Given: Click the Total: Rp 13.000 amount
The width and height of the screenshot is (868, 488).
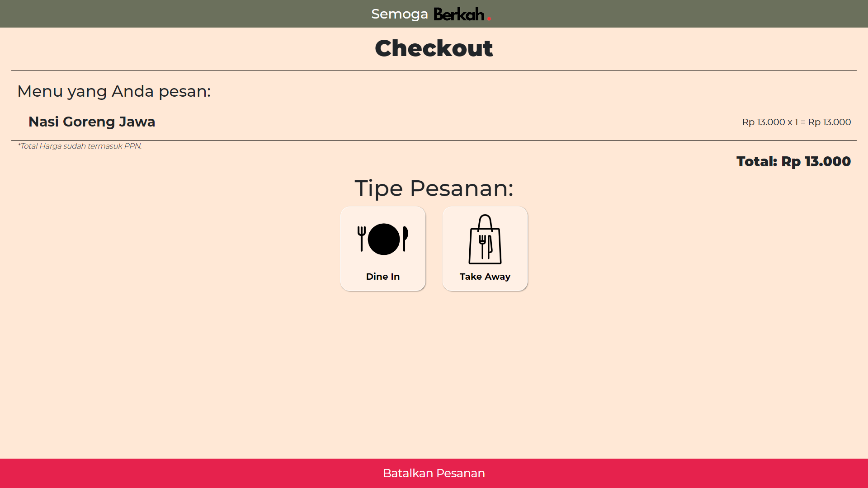Looking at the screenshot, I should click(793, 161).
